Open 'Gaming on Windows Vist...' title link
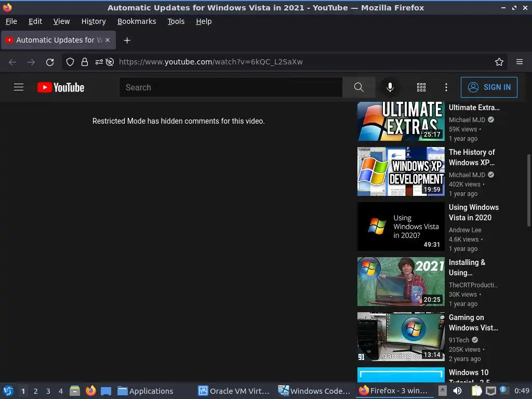This screenshot has width=532, height=399. tap(473, 323)
